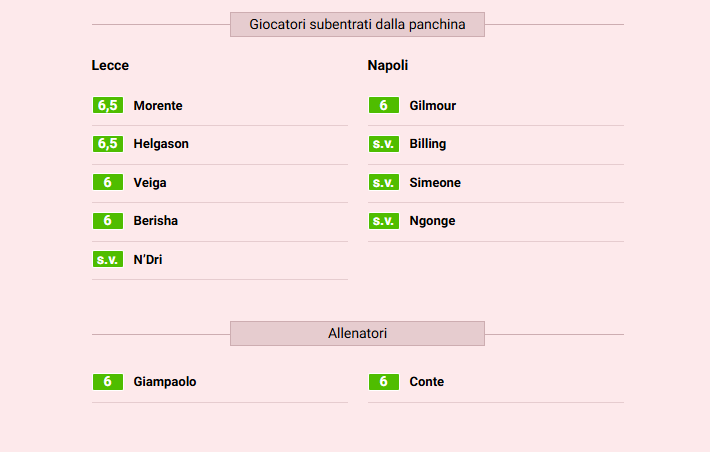Open the player name Ngonge
The width and height of the screenshot is (710, 452).
tap(432, 221)
